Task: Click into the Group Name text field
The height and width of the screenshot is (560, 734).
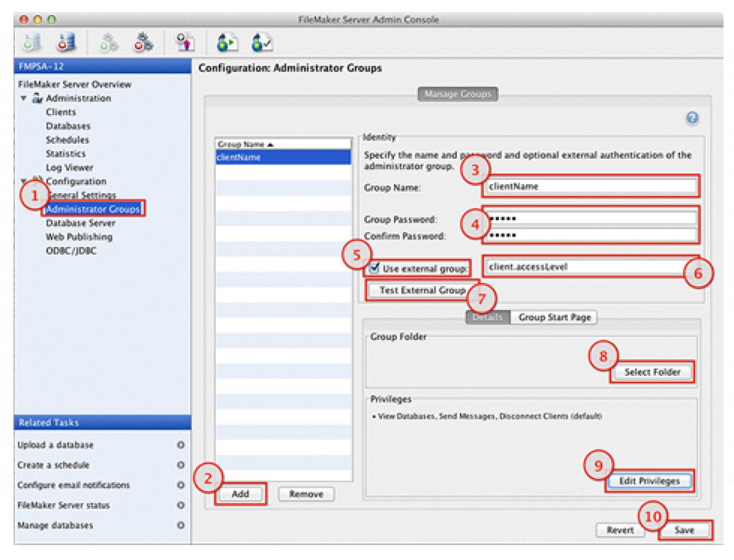Action: point(591,186)
